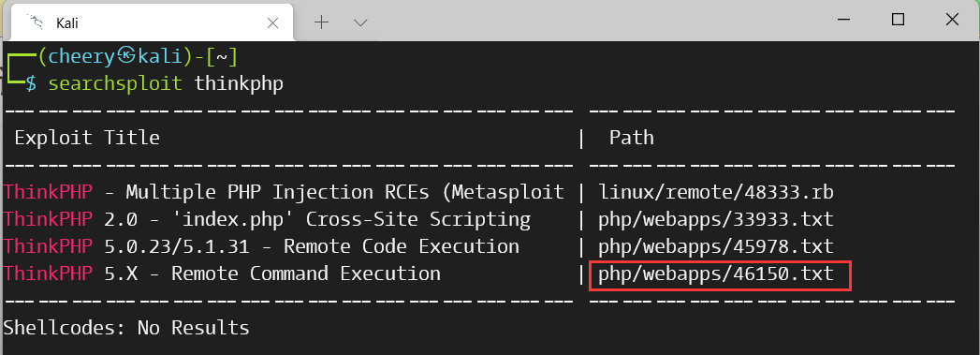This screenshot has height=355, width=980.
Task: Click the Exploit Title column header
Action: [x=87, y=138]
